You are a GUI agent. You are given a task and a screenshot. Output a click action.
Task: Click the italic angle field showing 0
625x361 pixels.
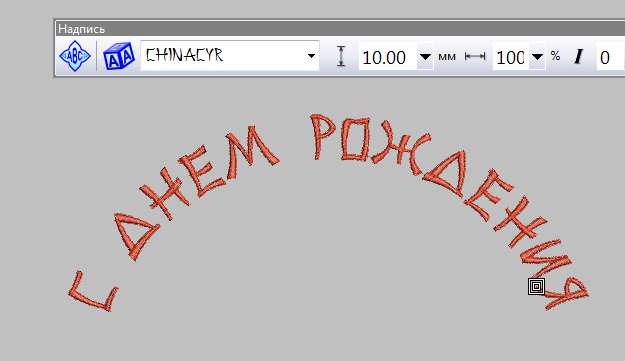point(610,57)
